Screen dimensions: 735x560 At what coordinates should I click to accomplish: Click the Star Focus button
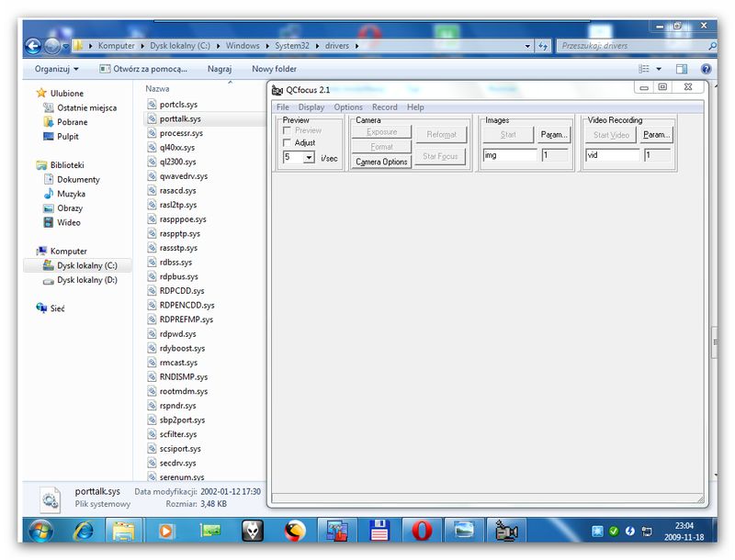(x=440, y=156)
